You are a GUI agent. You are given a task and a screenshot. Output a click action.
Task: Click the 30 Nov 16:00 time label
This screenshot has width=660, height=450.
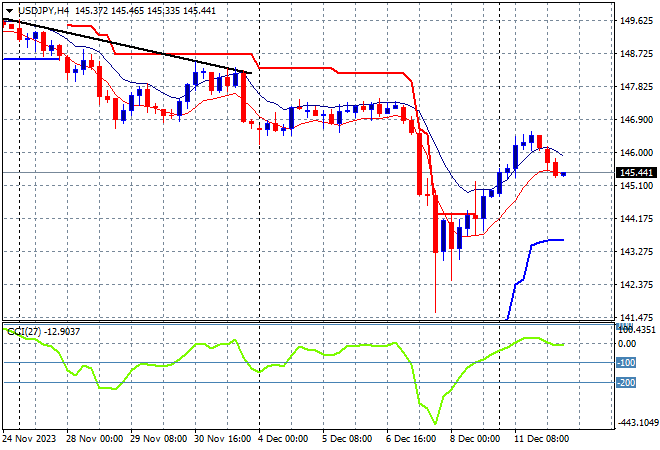[223, 439]
